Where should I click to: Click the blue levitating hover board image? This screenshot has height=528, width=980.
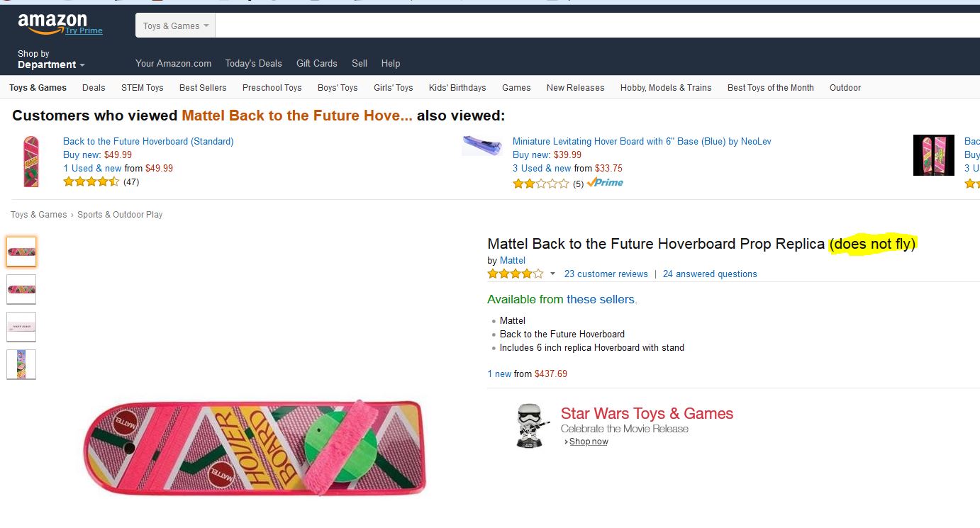(x=482, y=145)
